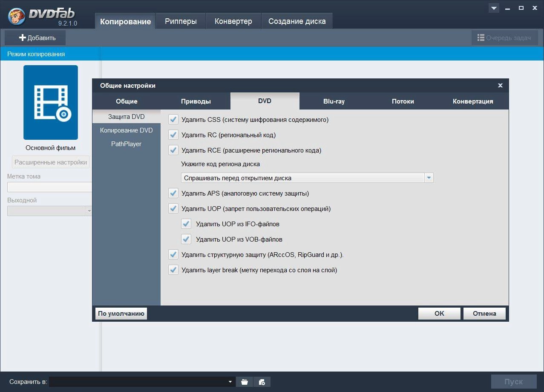544x392 pixels.
Task: Select PathPlayer in sidebar
Action: pyautogui.click(x=127, y=144)
